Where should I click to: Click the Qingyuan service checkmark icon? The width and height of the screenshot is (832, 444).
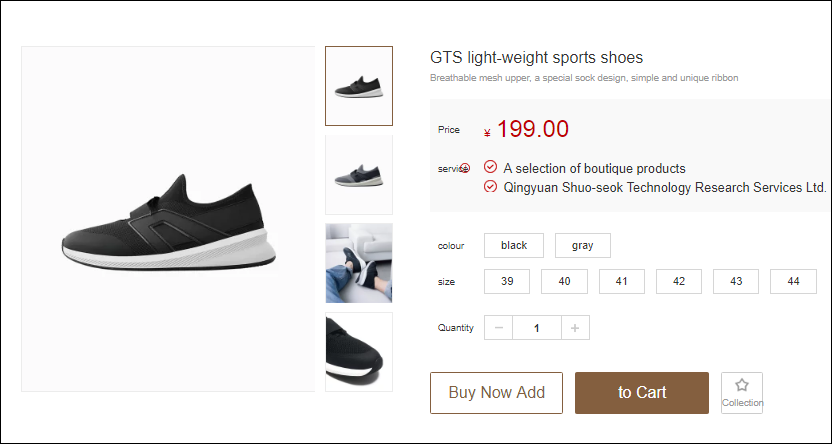coord(490,187)
